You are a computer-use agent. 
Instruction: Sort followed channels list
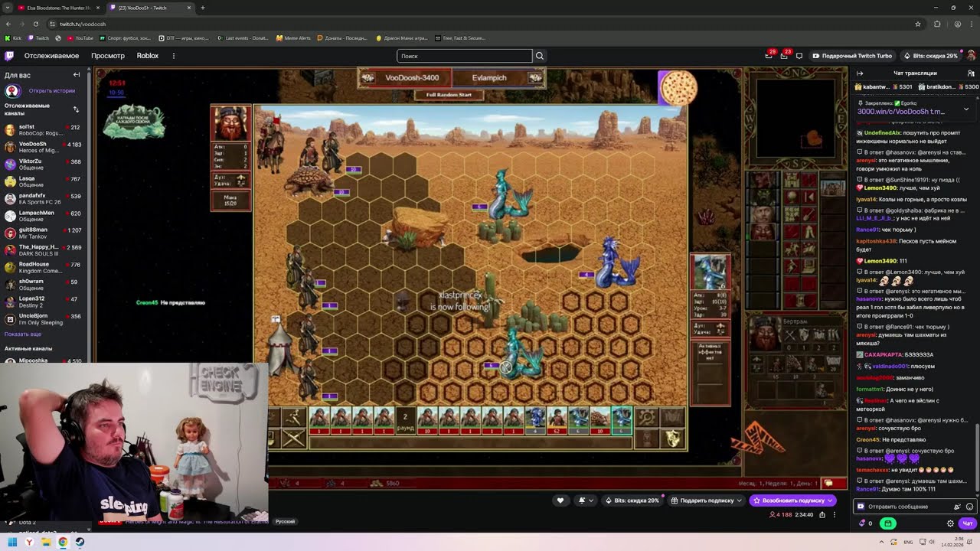76,109
